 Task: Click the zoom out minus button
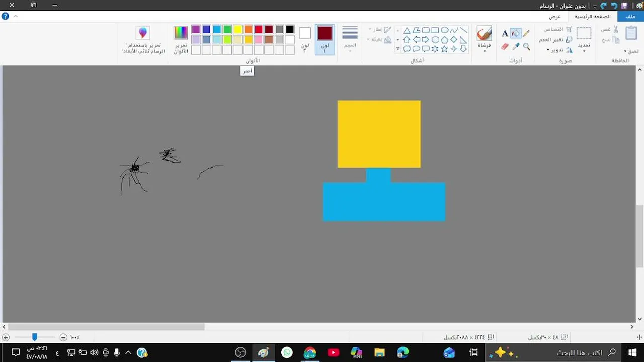pos(63,337)
